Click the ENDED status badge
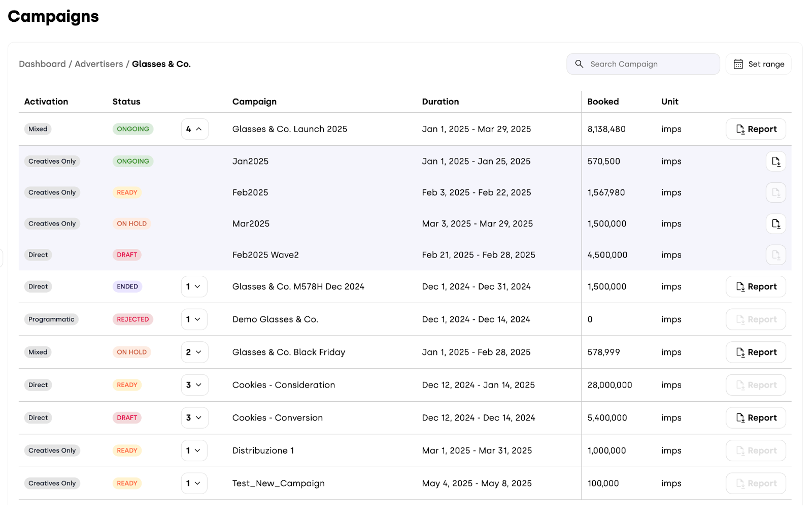812x516 pixels. (x=127, y=286)
